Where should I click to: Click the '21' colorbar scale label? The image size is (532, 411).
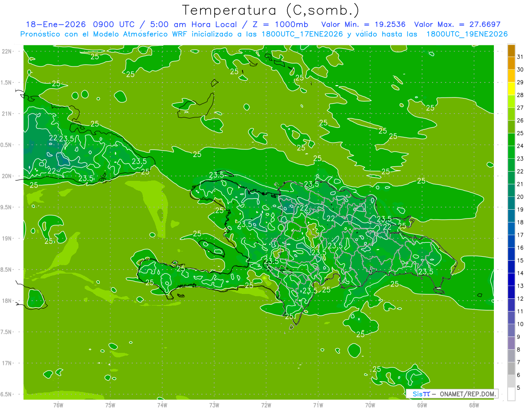pos(520,184)
